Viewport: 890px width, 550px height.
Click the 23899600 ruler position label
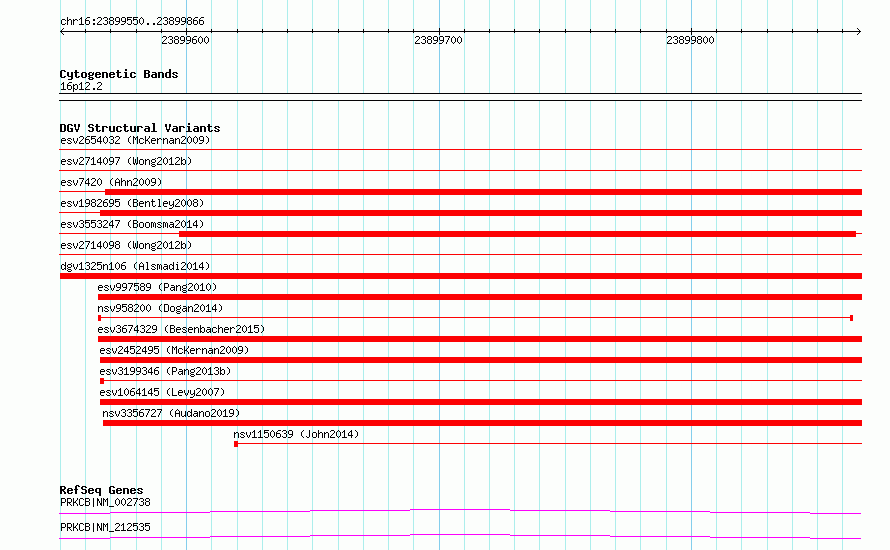(185, 40)
